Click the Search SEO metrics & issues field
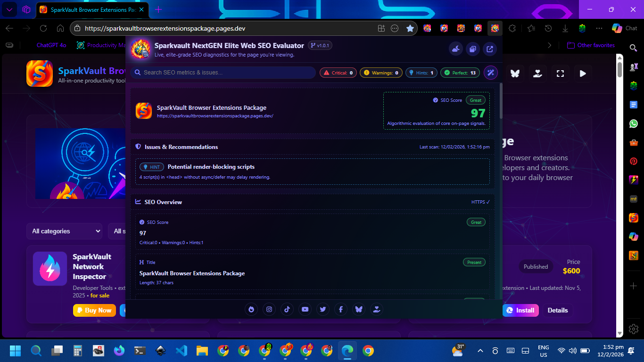 coord(223,73)
